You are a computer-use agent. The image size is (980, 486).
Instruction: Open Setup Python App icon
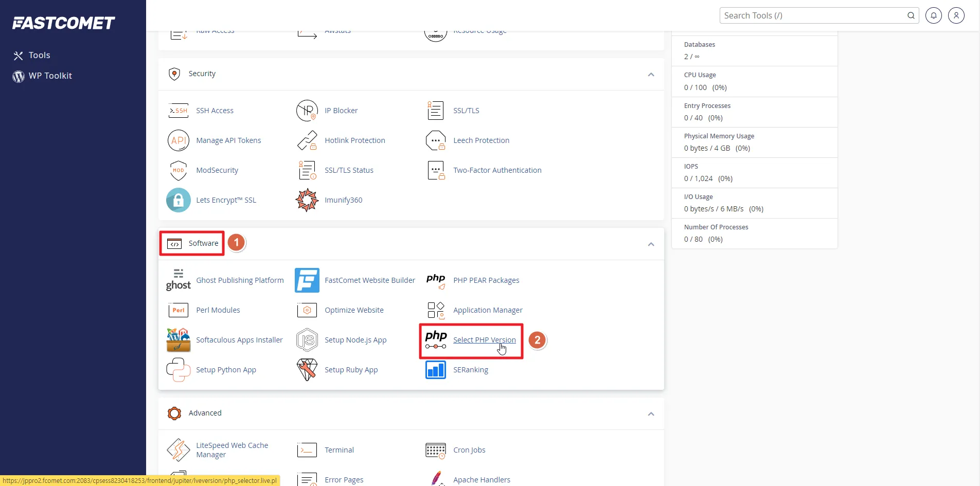click(179, 370)
